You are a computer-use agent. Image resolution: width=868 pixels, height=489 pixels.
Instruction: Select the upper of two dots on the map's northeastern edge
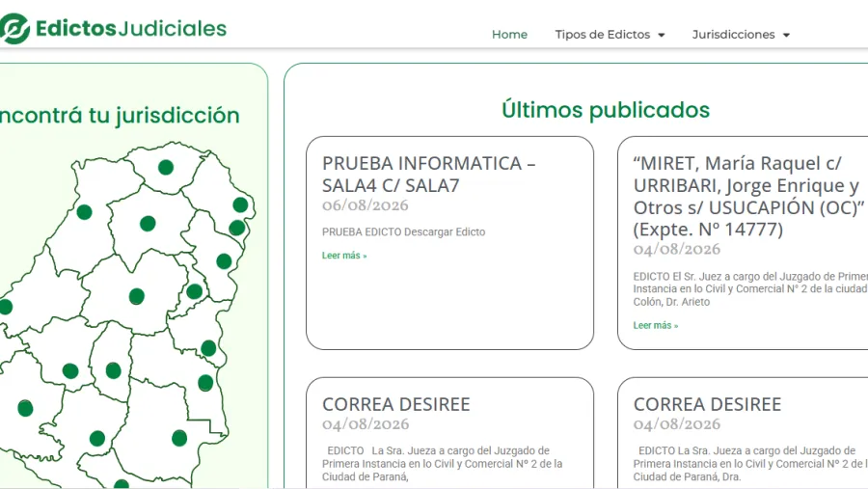[x=240, y=204]
